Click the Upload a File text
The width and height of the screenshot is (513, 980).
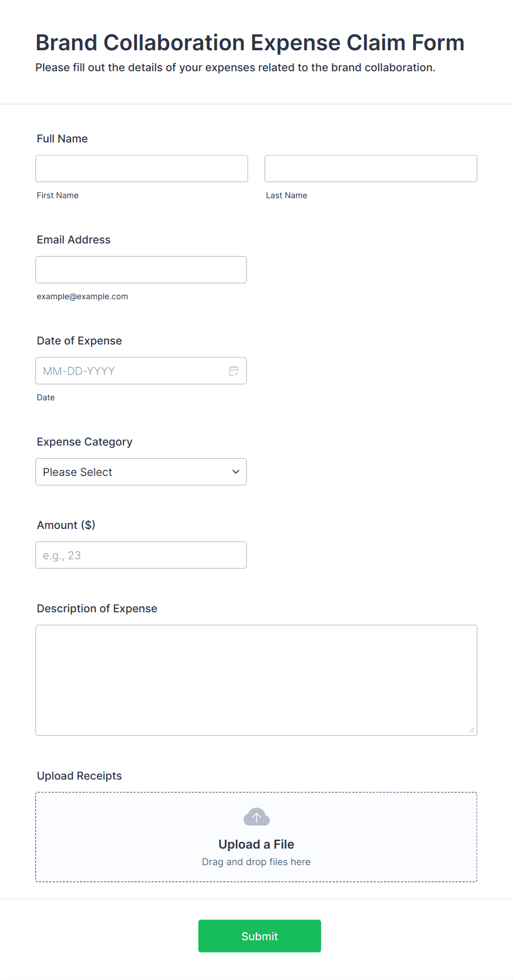click(x=256, y=844)
